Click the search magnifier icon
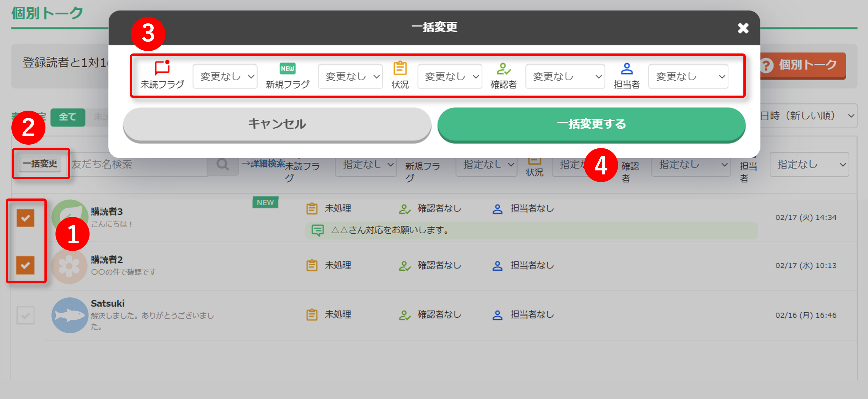The height and width of the screenshot is (399, 868). pos(223,164)
